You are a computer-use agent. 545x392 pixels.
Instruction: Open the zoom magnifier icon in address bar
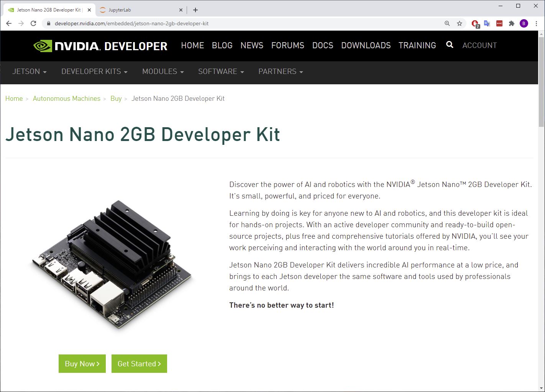(447, 23)
